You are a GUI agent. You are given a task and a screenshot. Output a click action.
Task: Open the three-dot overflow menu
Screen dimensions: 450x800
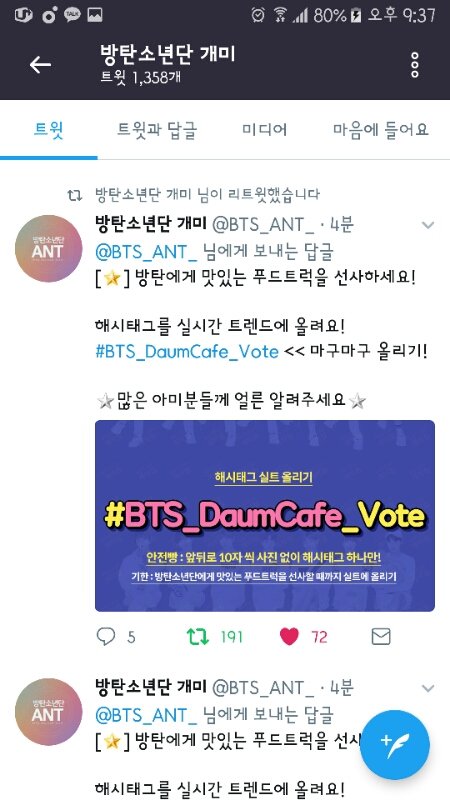click(415, 65)
